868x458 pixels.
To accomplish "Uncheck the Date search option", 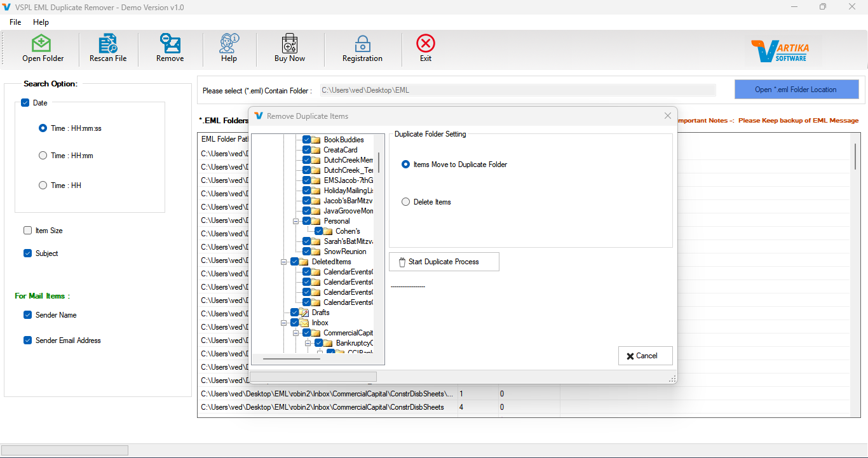I will 25,103.
